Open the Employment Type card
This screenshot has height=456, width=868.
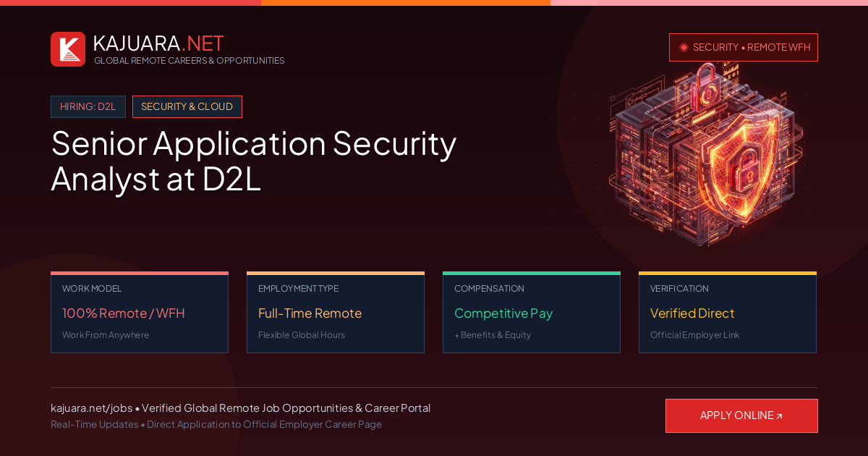[x=336, y=312]
